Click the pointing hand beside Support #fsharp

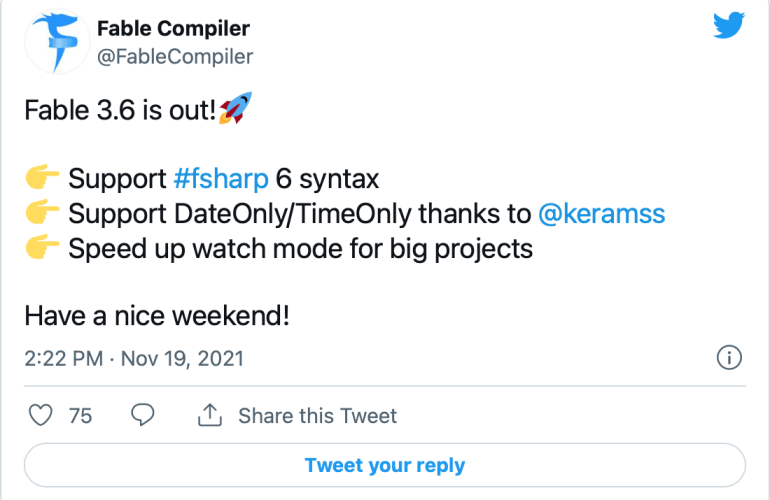(x=42, y=180)
